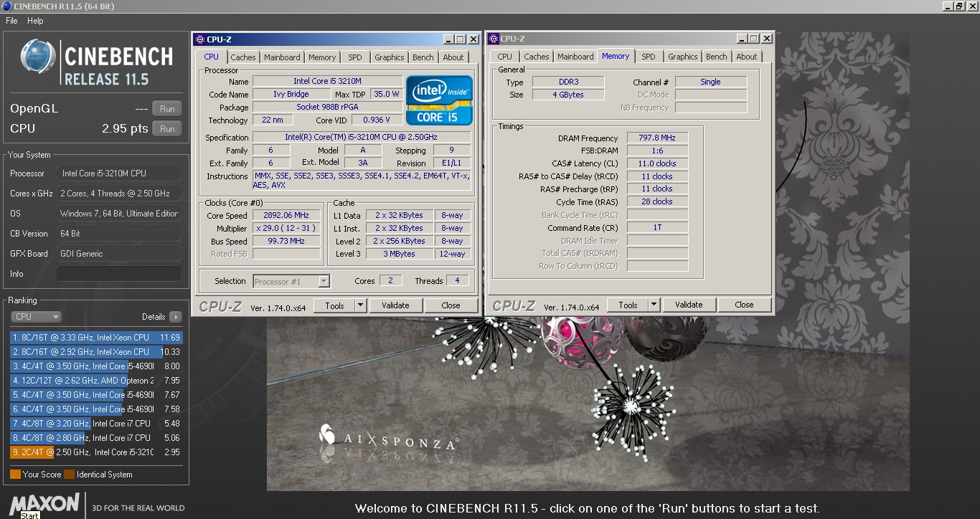
Task: Switch to Mainboard tab in right CPU-Z
Action: coord(575,57)
